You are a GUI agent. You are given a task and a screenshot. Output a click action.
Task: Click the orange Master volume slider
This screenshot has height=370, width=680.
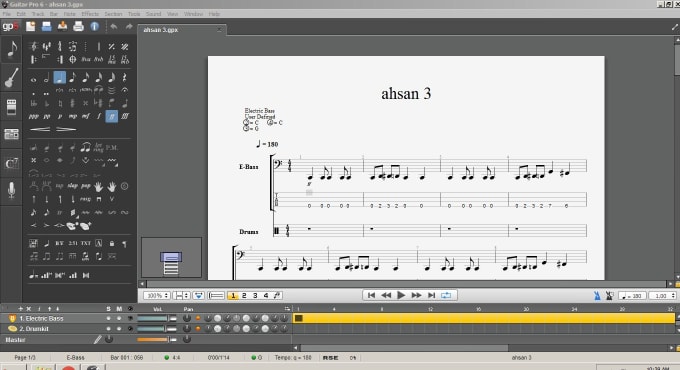[157, 340]
